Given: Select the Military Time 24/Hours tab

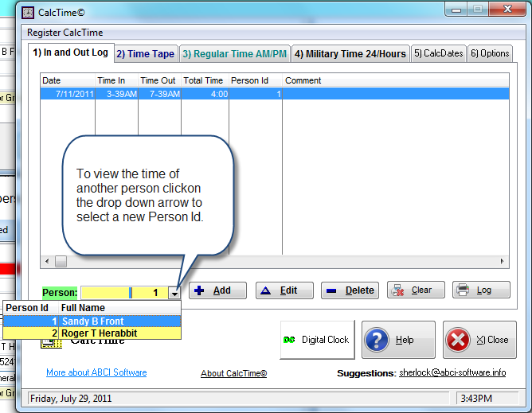Looking at the screenshot, I should click(350, 53).
